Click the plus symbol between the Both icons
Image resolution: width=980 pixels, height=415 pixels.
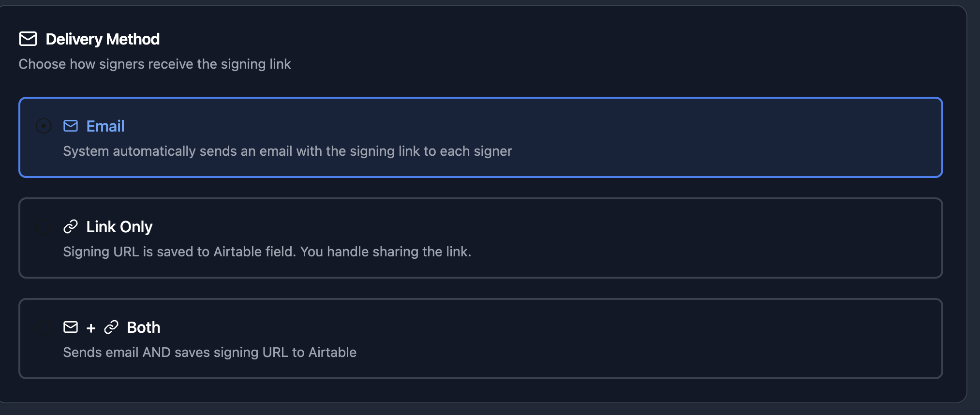tap(91, 327)
